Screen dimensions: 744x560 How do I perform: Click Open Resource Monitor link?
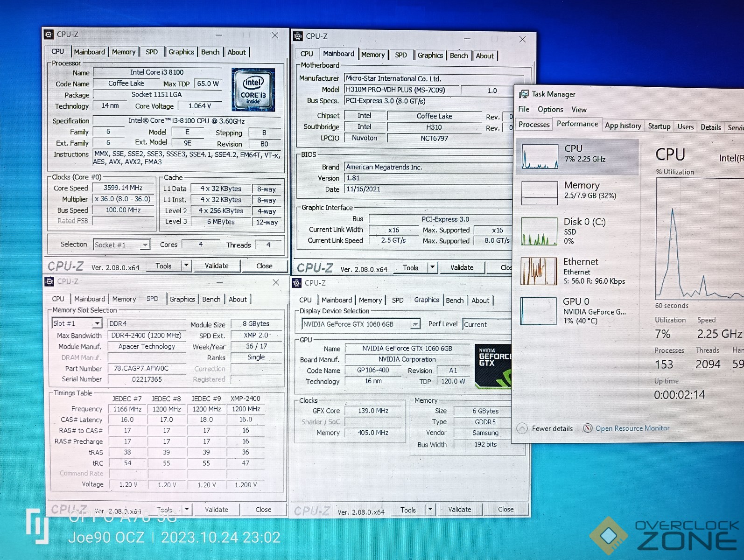pyautogui.click(x=632, y=428)
